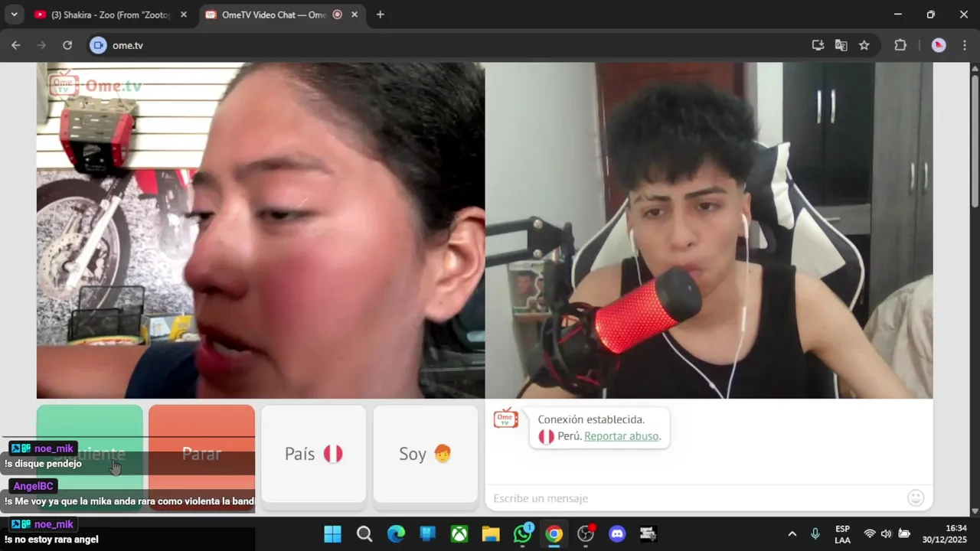Click the install app icon in address bar
Viewport: 980px width, 551px height.
818,45
